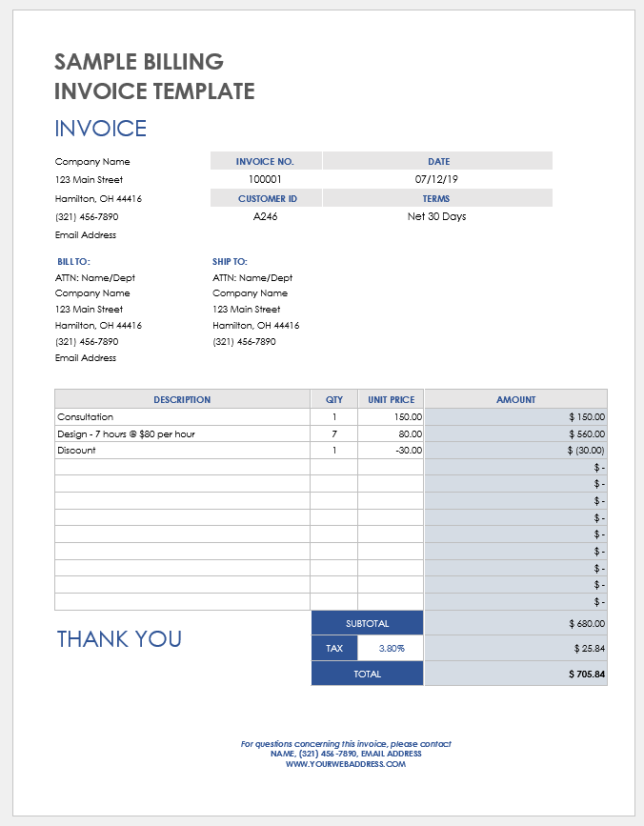The height and width of the screenshot is (826, 644).
Task: Select the AMOUNT column header
Action: coord(515,399)
